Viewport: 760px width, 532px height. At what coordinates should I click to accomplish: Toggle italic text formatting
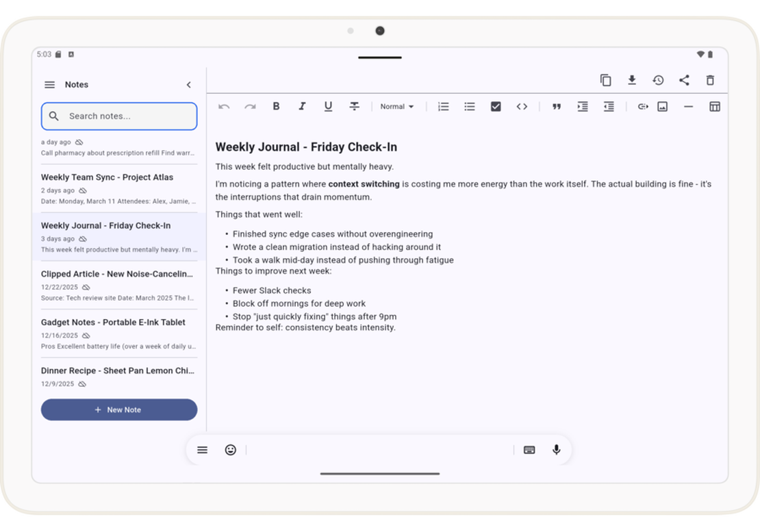point(302,106)
